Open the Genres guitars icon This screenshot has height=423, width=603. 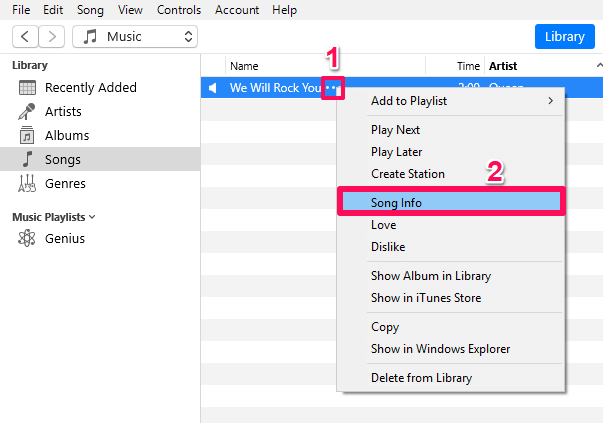[27, 183]
